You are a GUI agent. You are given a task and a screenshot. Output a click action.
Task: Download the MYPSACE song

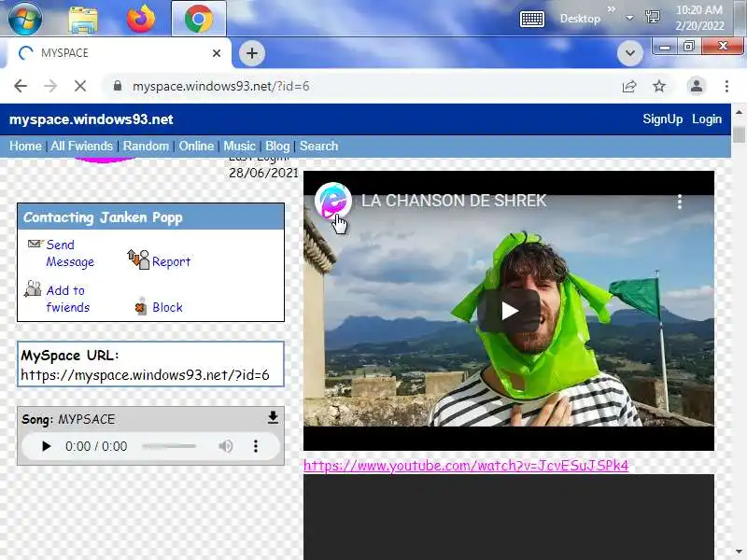[273, 417]
